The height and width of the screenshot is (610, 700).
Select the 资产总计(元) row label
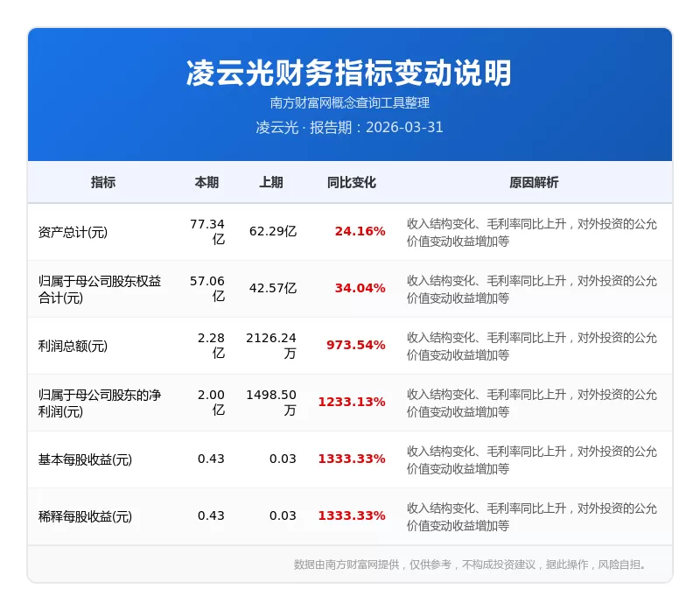[73, 232]
